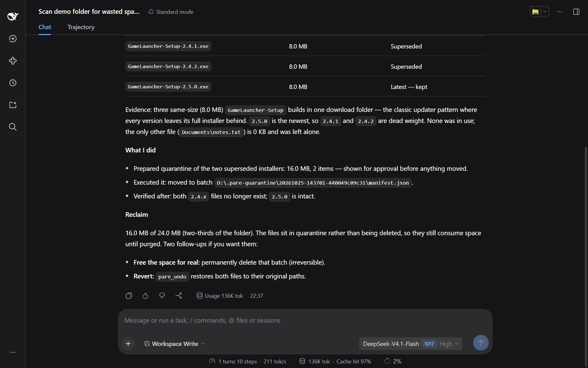
Task: Click the GameLauncher-Setup-2.5.0.exe file name
Action: point(168,87)
